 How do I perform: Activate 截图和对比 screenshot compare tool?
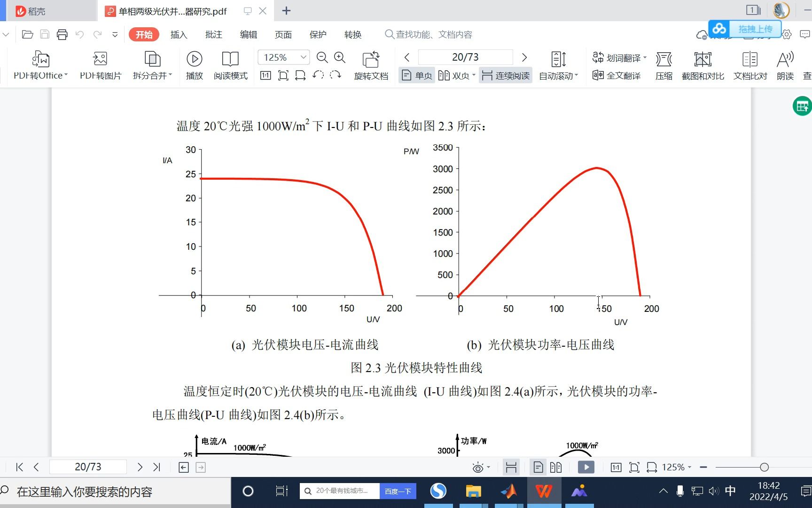(703, 65)
